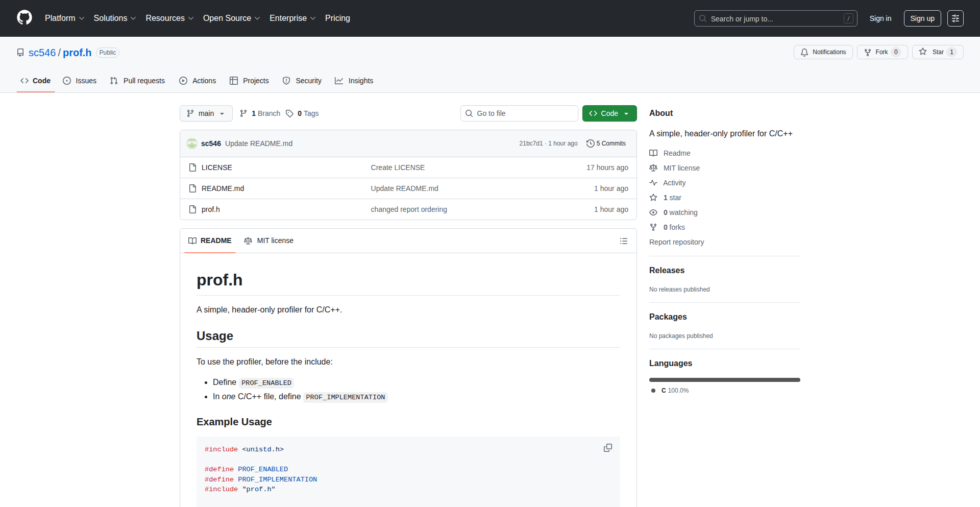Open the Pull requests tab
The height and width of the screenshot is (507, 980).
pyautogui.click(x=137, y=81)
